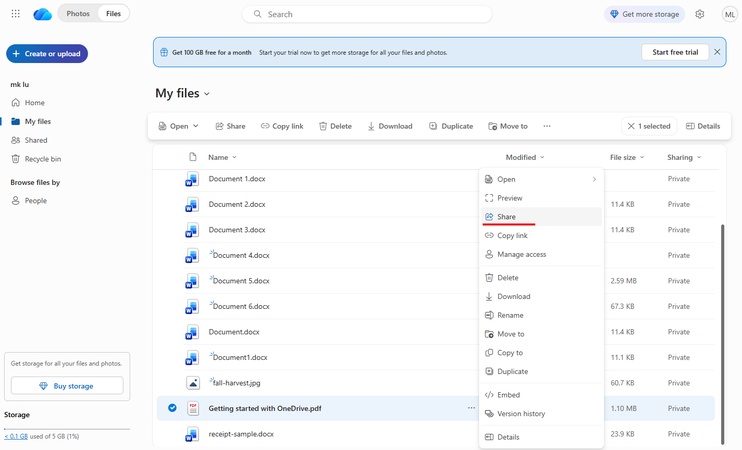Select the Document1.docx file name
Viewport: 742px width, 450px height.
pyautogui.click(x=240, y=358)
